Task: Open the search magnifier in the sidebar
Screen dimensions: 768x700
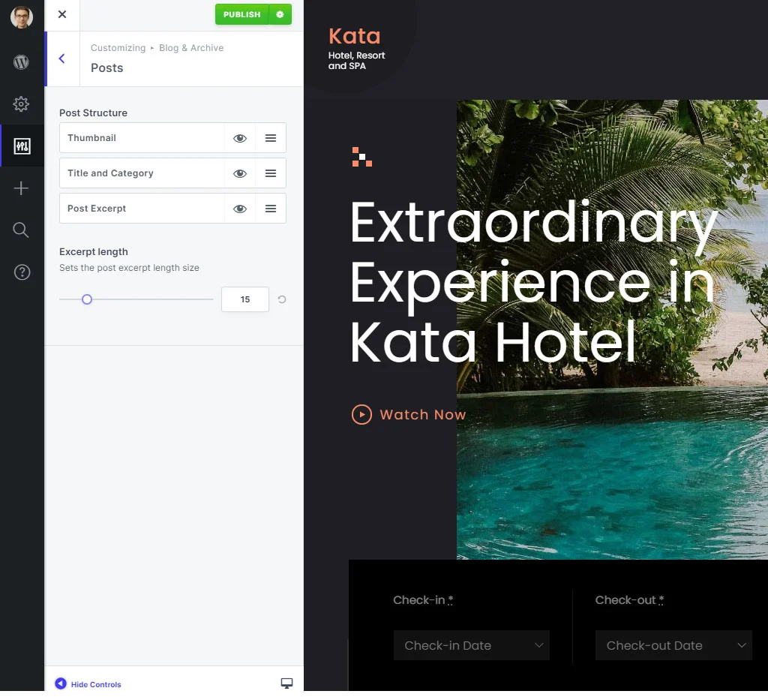Action: click(x=20, y=230)
